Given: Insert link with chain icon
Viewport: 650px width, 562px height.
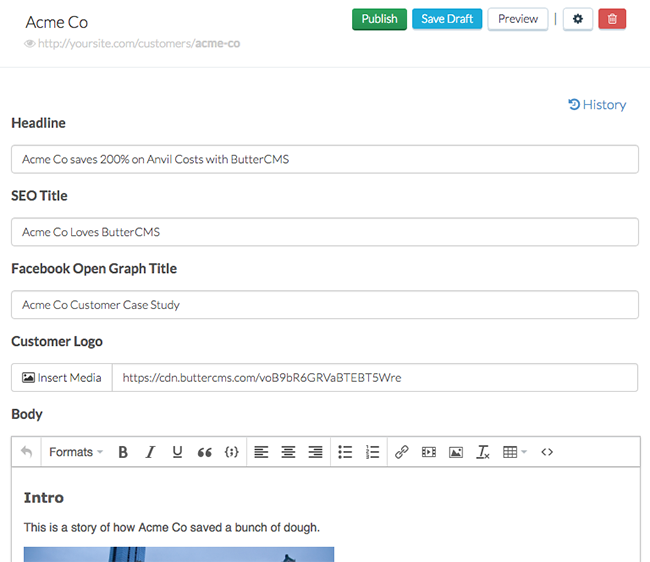Looking at the screenshot, I should (x=402, y=452).
